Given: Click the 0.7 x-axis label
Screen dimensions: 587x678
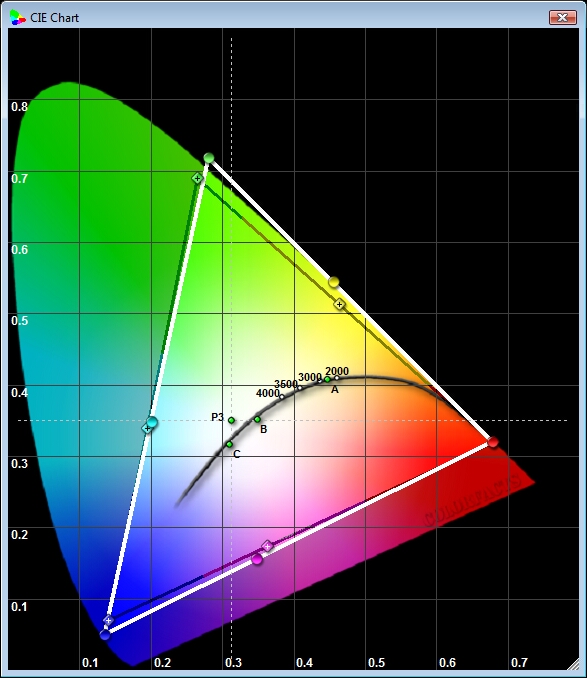Looking at the screenshot, I should pos(519,662).
